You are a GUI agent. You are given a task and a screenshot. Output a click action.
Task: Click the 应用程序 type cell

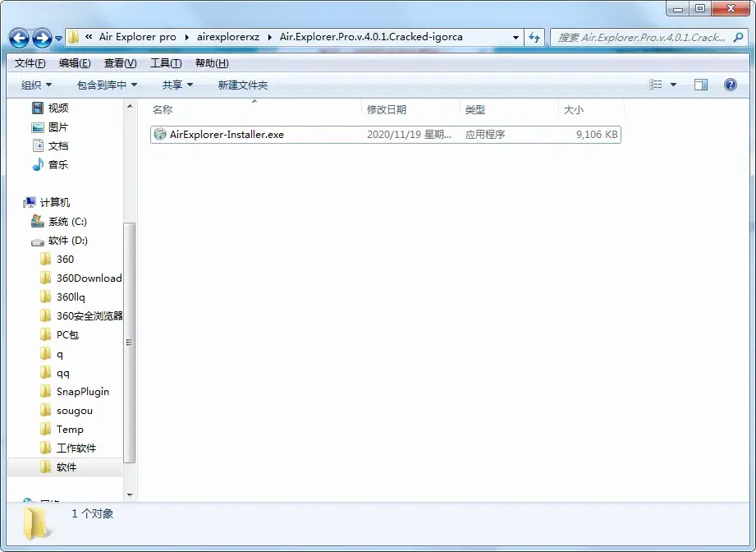[484, 135]
